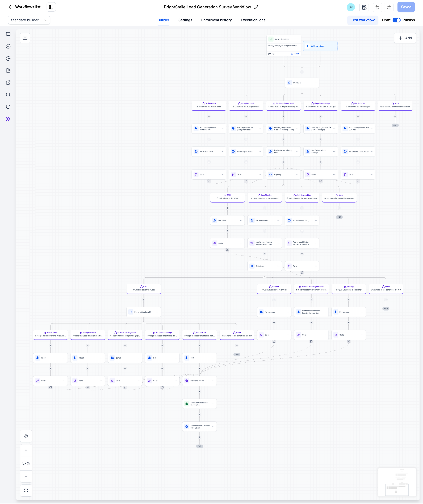This screenshot has height=504, width=423.
Task: Open options menu of Treatment node
Action: tap(315, 83)
